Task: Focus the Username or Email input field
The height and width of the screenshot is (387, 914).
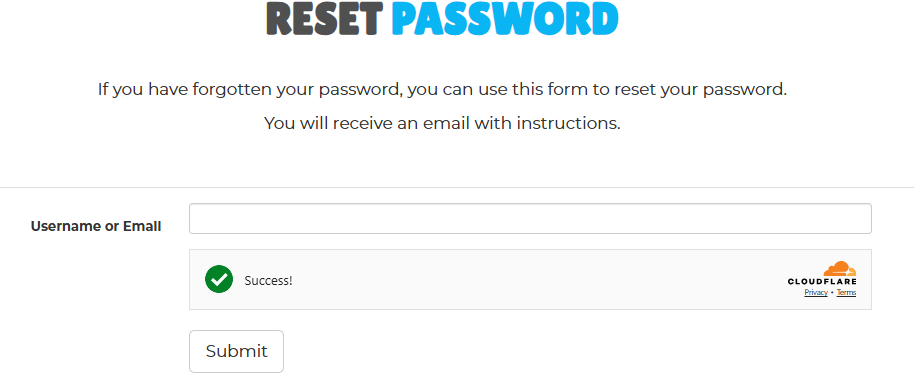Action: click(x=530, y=219)
